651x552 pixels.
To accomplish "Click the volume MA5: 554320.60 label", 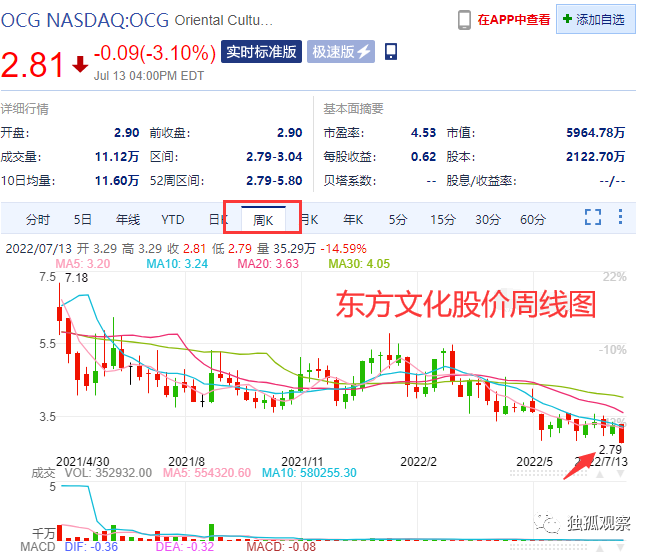I will click(x=207, y=473).
